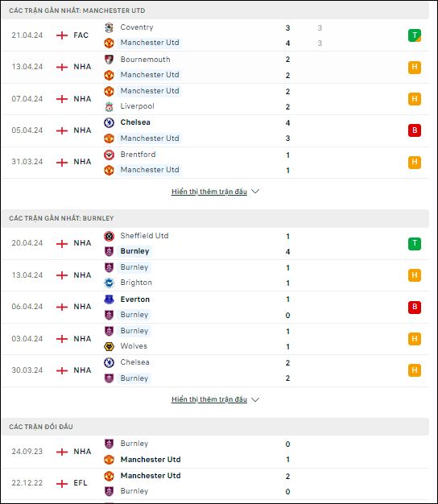Click England flag for EFL match 22.12.22
Viewport: 438px width, 504px height.
click(62, 483)
